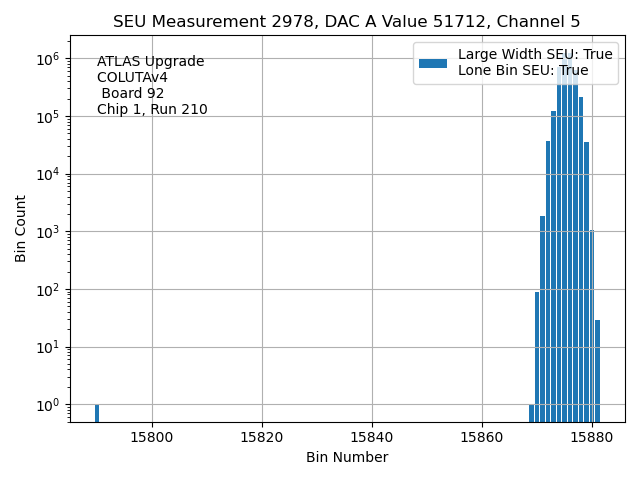Viewport: 640px width, 480px height.
Task: Click the x-axis tick label 15860
Action: click(482, 437)
